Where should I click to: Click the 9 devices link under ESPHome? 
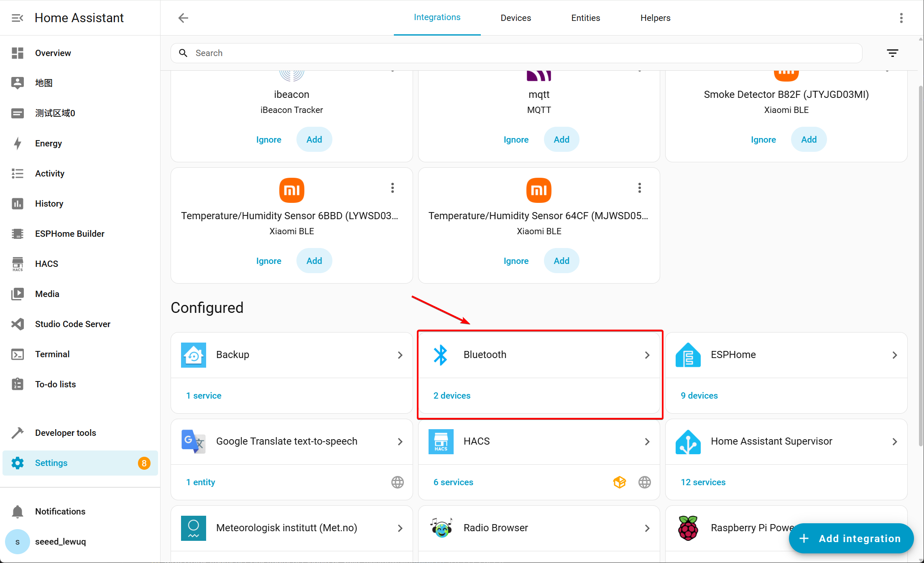(699, 396)
